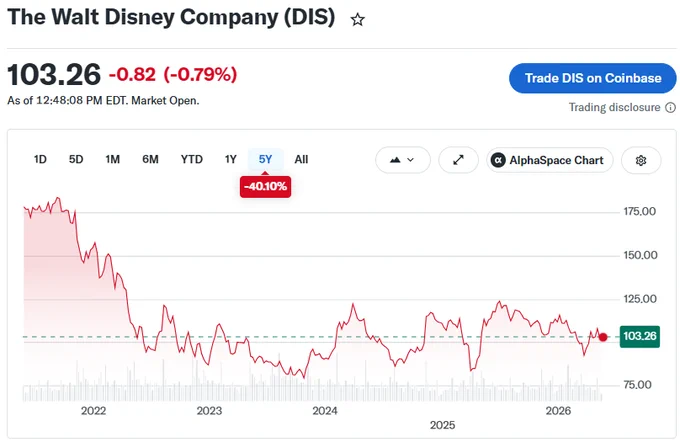This screenshot has width=680, height=442.
Task: Click the 150.00 axis label
Action: [x=640, y=255]
